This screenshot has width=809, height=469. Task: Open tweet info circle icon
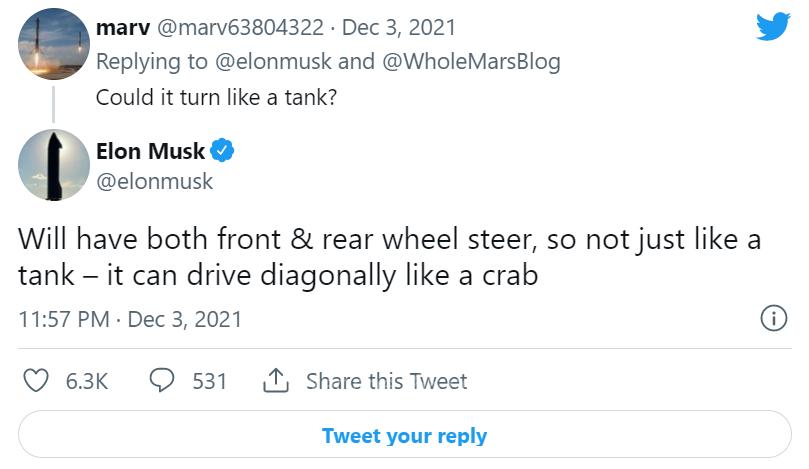coord(772,320)
